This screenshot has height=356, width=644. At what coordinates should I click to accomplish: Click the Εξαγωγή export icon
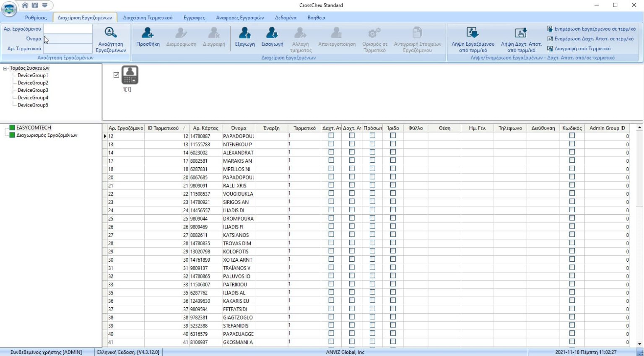click(244, 33)
